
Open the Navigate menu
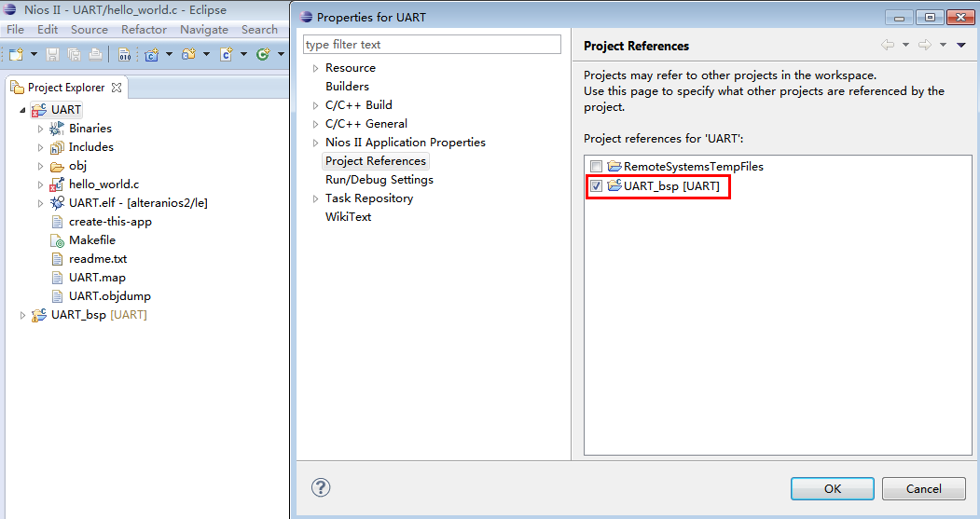(x=204, y=30)
